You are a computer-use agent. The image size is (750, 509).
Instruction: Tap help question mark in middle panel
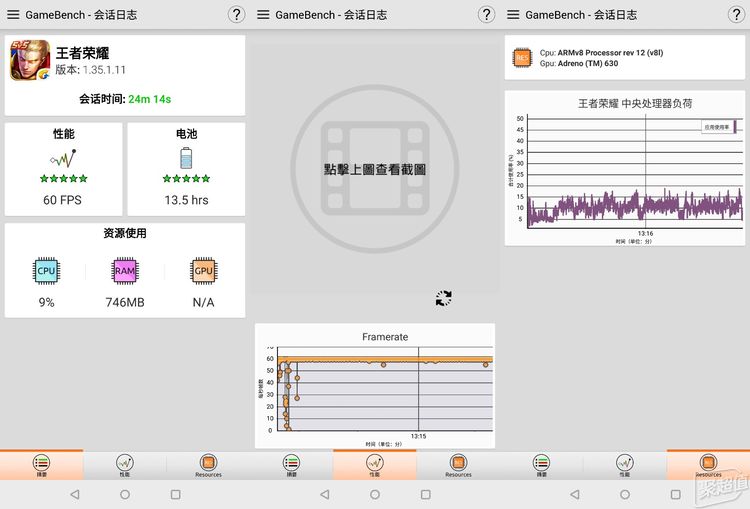(x=486, y=14)
